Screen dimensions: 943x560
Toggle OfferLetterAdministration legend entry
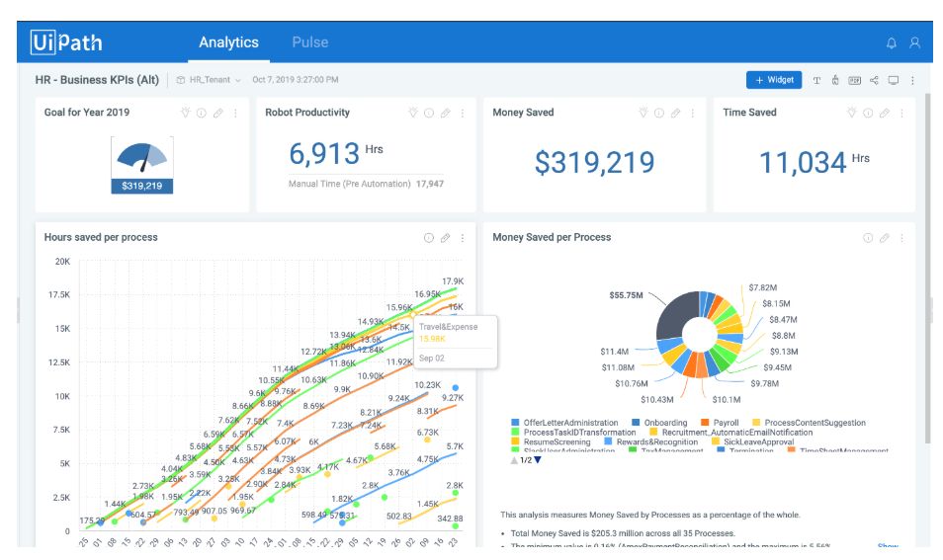pos(564,423)
